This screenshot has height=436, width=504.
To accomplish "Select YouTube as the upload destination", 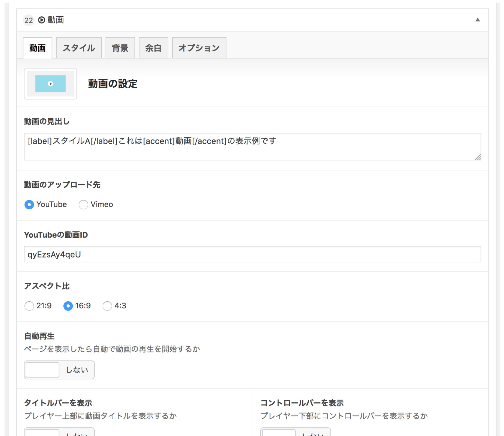I will [x=29, y=204].
